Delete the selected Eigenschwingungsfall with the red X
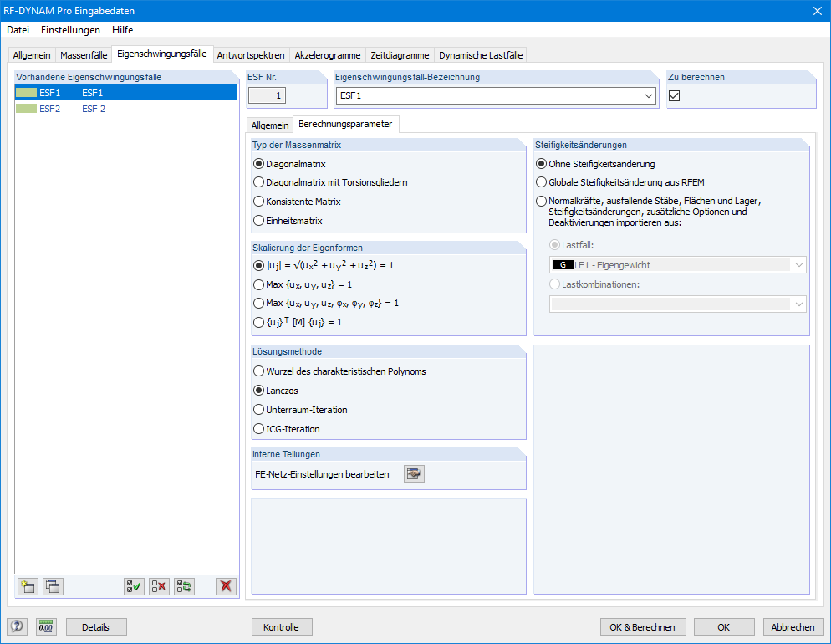Screen dimensions: 831x644 (227, 586)
